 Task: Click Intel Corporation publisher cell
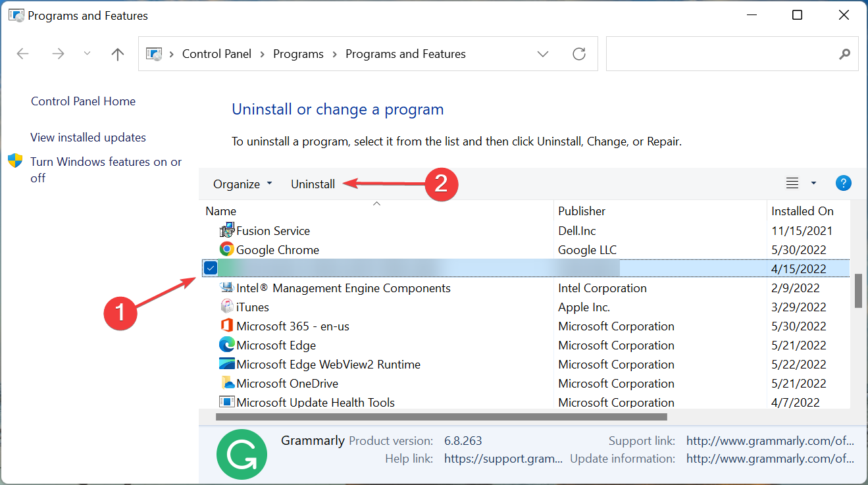pos(602,288)
